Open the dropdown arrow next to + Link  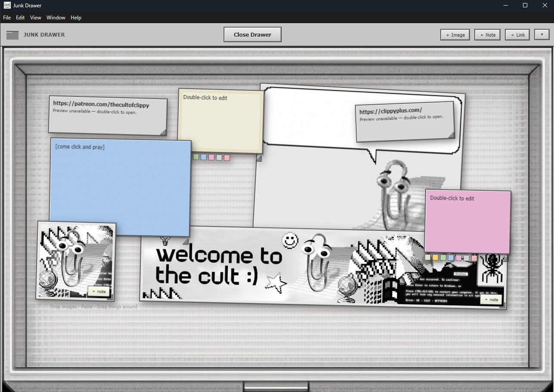click(x=542, y=35)
